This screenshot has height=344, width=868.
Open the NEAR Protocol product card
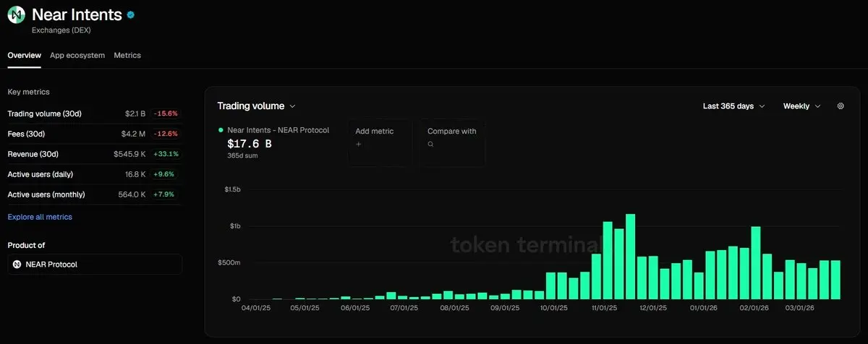pos(95,265)
